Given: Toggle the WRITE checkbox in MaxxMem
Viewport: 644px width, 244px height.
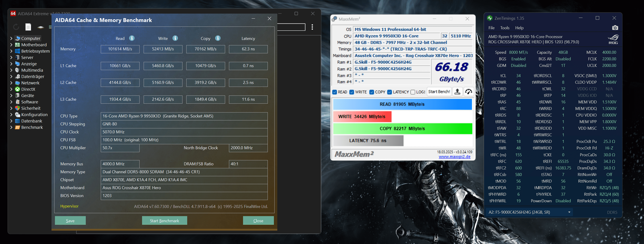Looking at the screenshot, I should [352, 92].
